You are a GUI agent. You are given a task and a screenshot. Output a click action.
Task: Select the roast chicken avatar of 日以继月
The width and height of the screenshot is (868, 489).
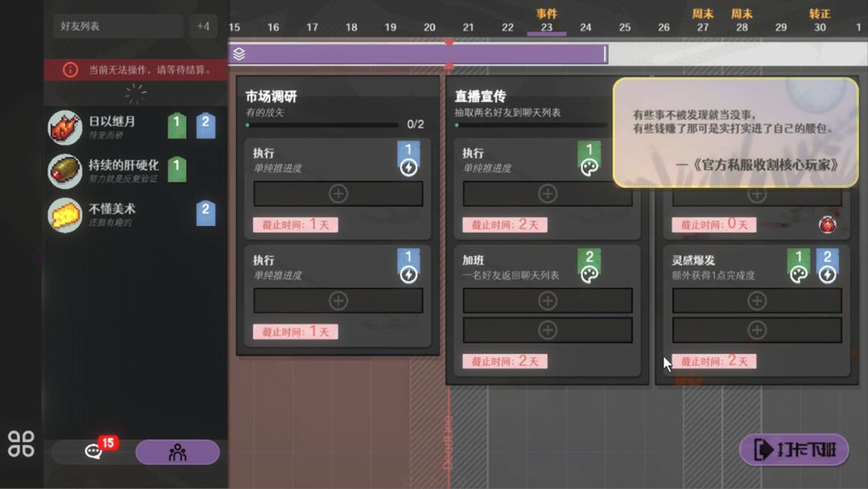pyautogui.click(x=65, y=127)
